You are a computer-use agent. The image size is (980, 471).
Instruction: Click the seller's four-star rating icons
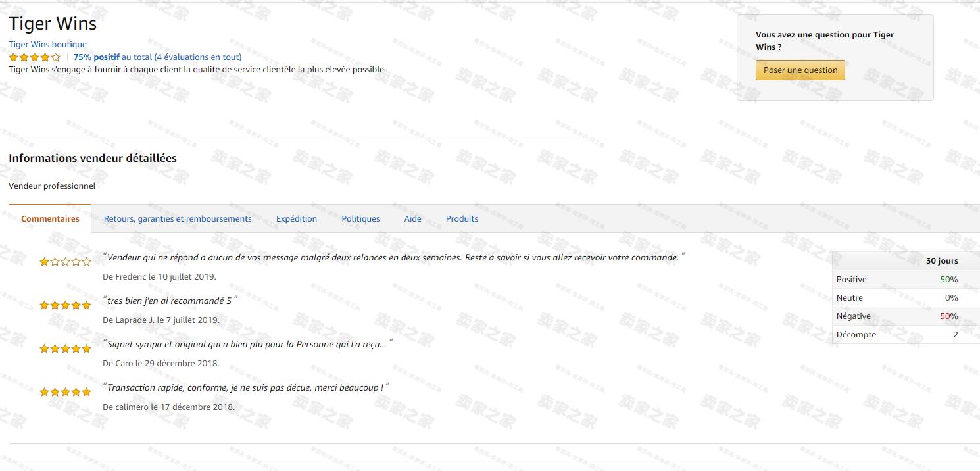pyautogui.click(x=34, y=57)
